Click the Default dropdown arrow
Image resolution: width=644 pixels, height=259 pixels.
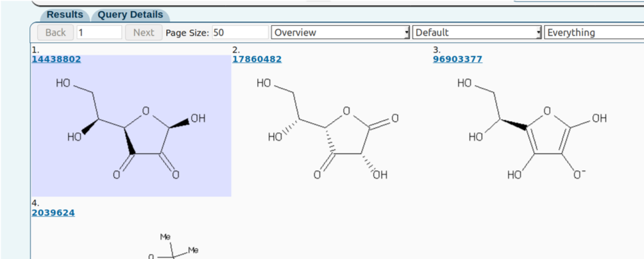coord(539,33)
